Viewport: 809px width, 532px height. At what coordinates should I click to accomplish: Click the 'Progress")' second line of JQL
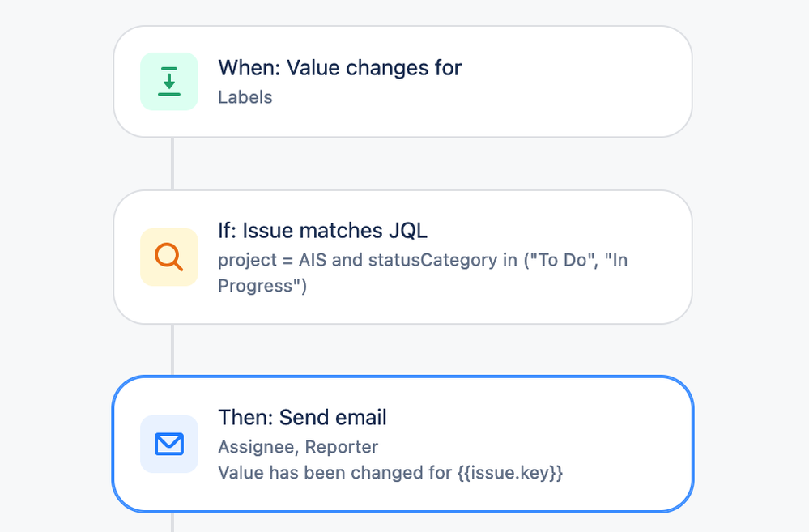click(x=262, y=286)
